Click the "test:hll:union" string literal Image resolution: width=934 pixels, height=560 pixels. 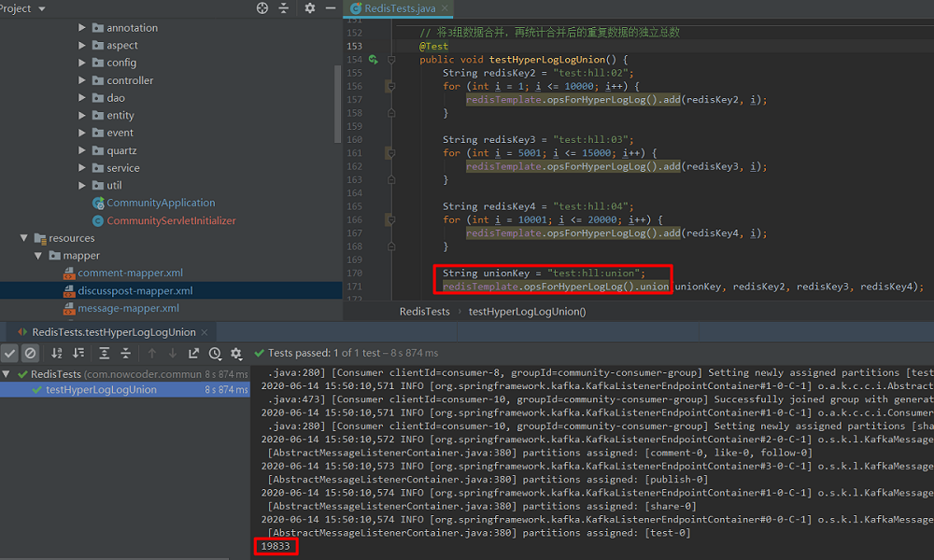(593, 273)
